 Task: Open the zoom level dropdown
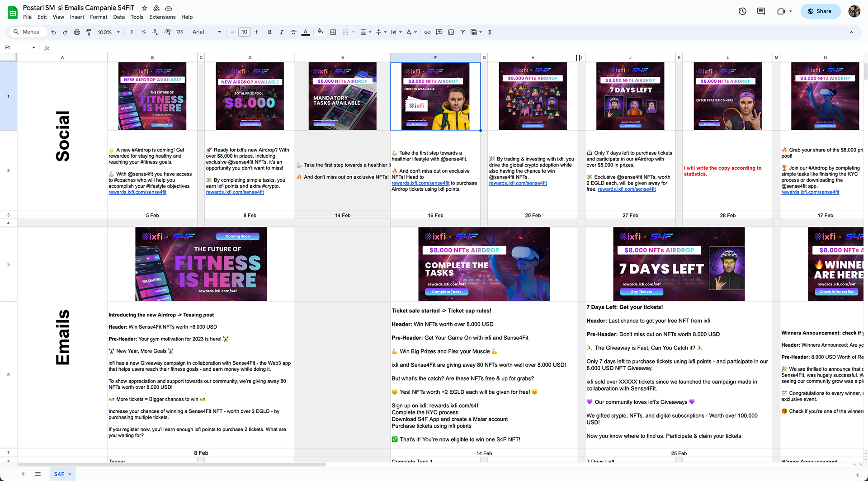click(x=109, y=32)
